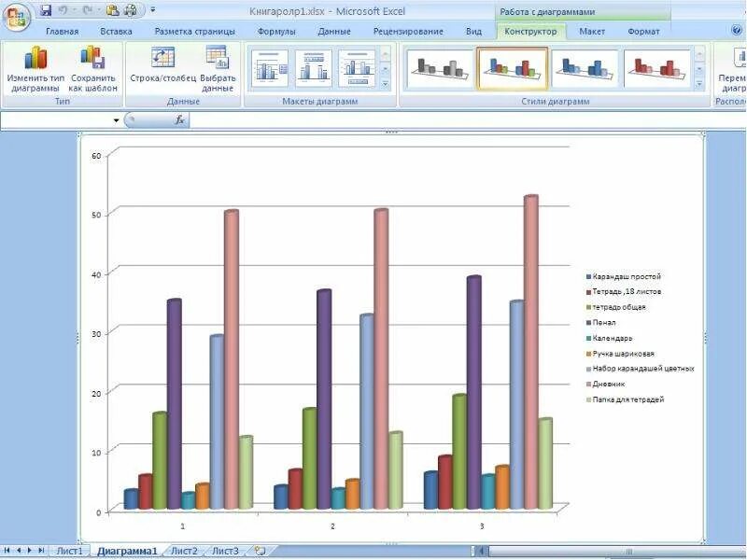The width and height of the screenshot is (747, 560).
Task: Go to the first sheet navigation arrow
Action: point(7,551)
